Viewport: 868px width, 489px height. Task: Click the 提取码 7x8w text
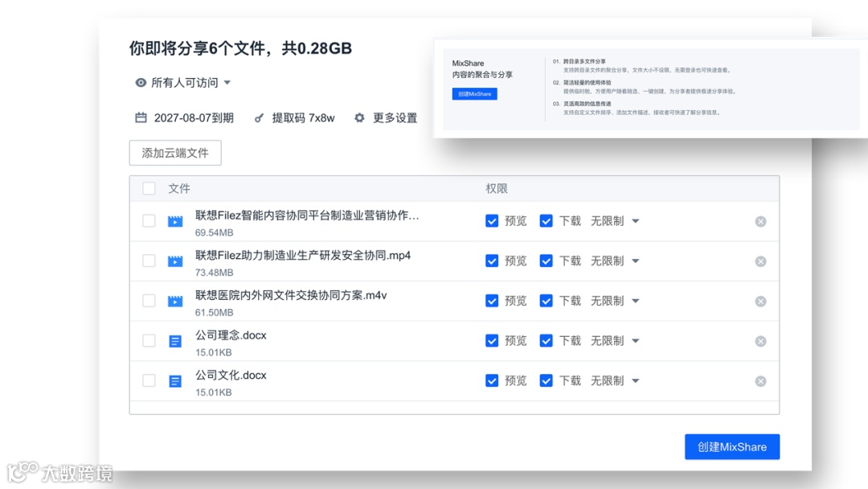pos(303,118)
